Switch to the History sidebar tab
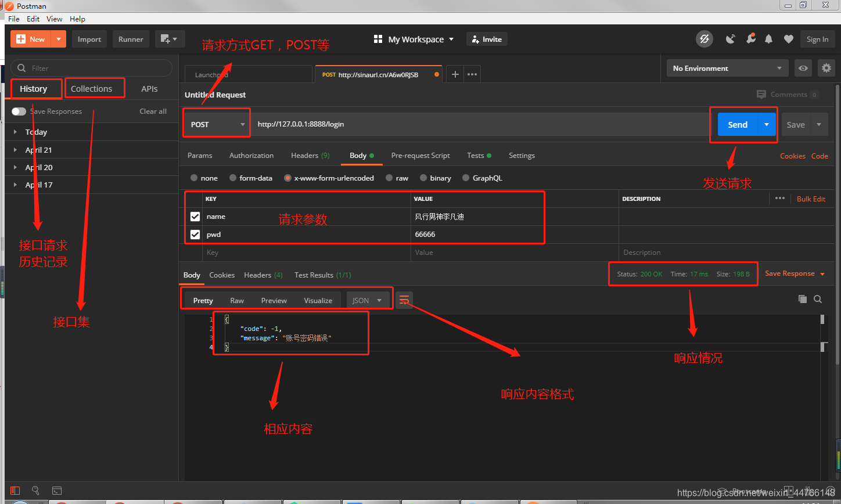Viewport: 841px width, 504px height. [34, 89]
